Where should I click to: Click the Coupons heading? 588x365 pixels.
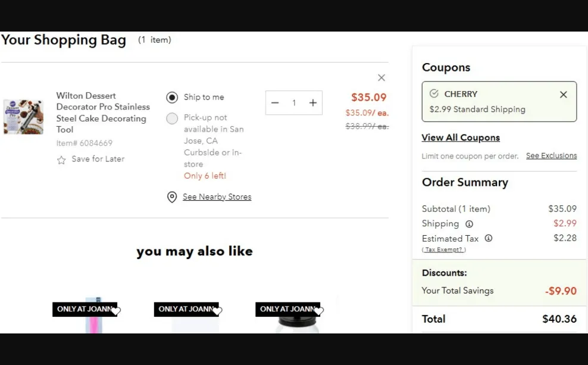(x=446, y=67)
